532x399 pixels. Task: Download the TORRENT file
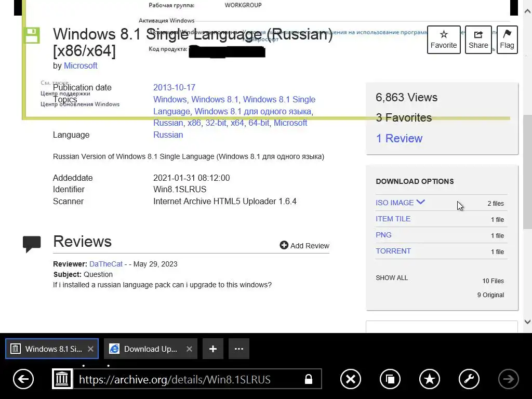[393, 251]
